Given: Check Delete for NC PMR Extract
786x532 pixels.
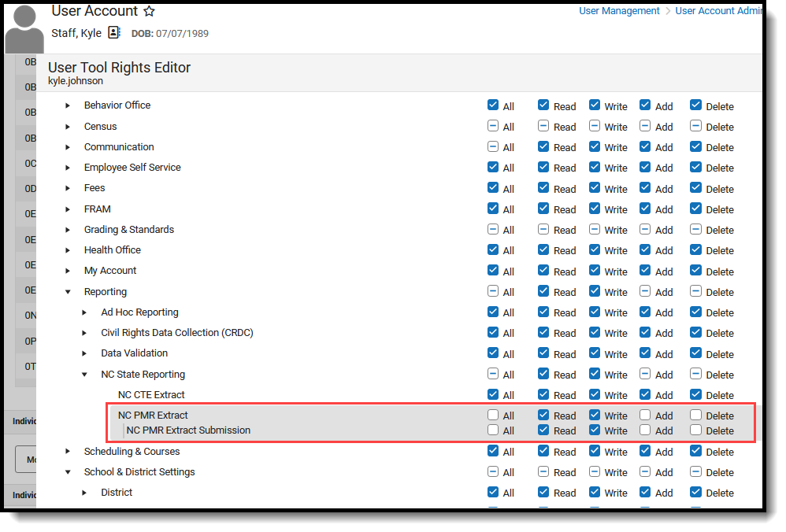Looking at the screenshot, I should pyautogui.click(x=695, y=415).
